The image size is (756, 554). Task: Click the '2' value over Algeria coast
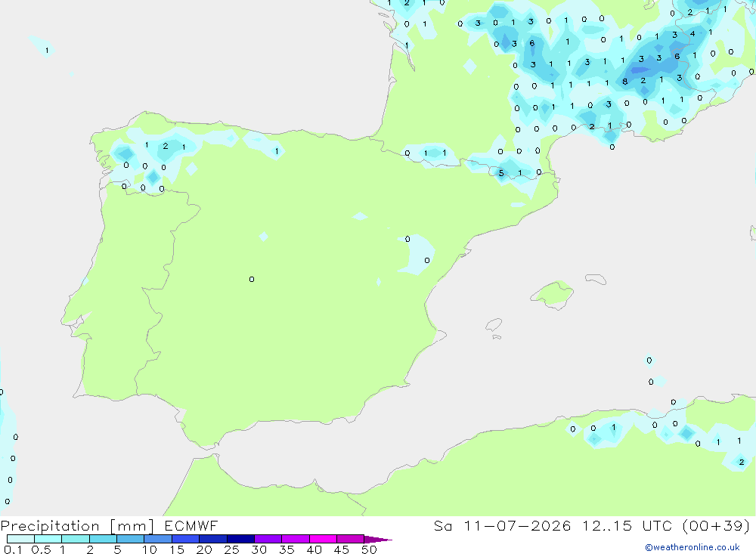click(x=742, y=462)
